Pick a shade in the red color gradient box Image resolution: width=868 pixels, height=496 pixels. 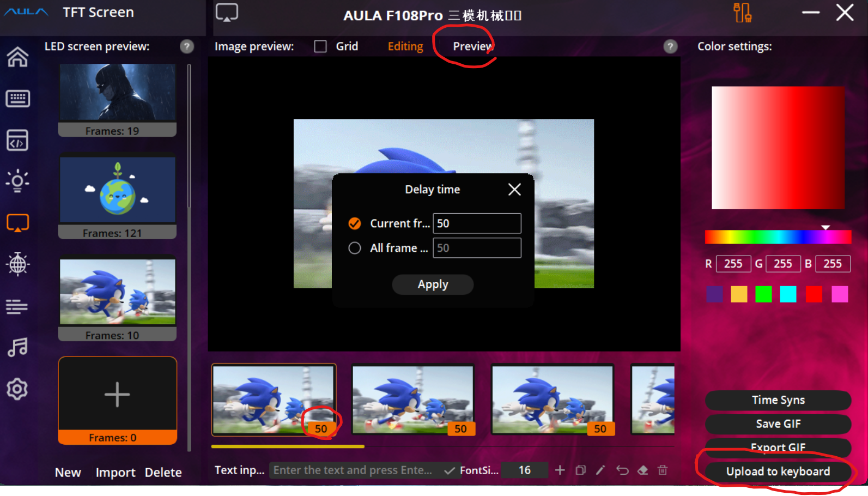point(778,148)
